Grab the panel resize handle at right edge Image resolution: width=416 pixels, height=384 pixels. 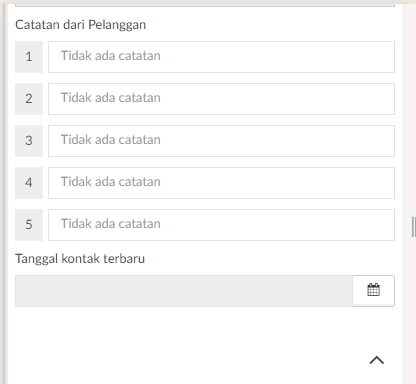[x=414, y=227]
